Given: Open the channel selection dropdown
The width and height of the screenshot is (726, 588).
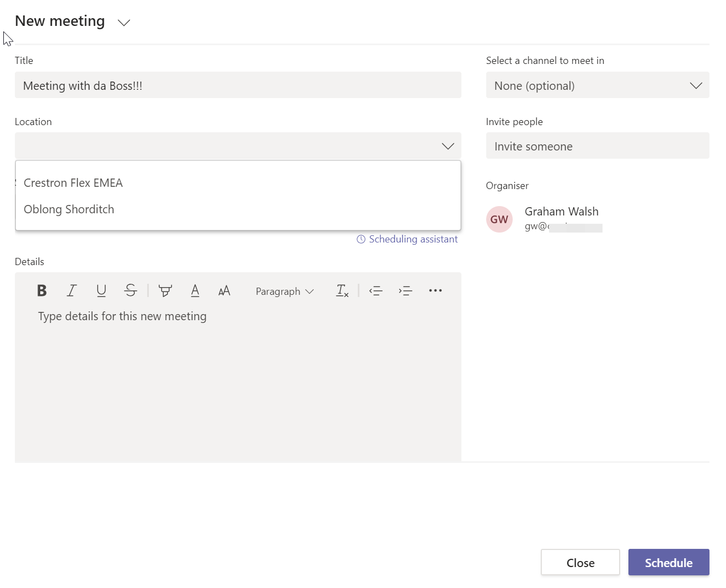Looking at the screenshot, I should point(598,85).
